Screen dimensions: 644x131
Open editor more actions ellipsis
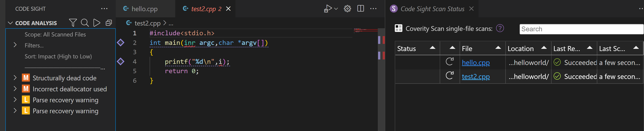pos(373,9)
